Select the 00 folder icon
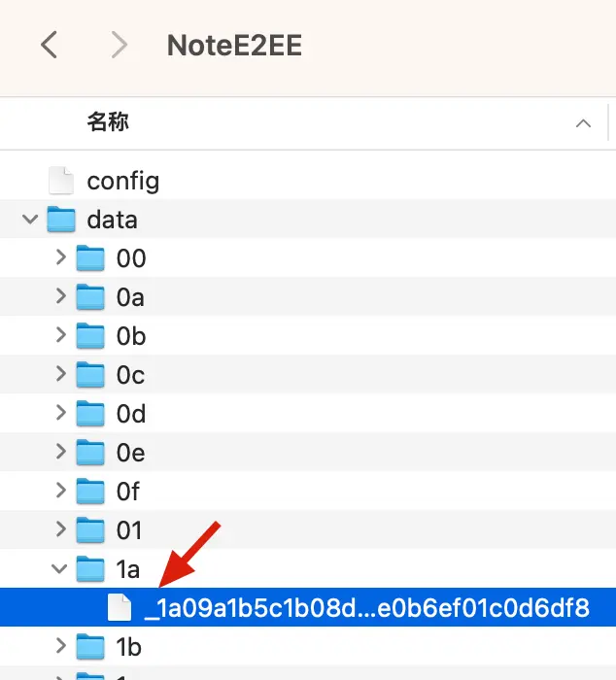 (90, 258)
